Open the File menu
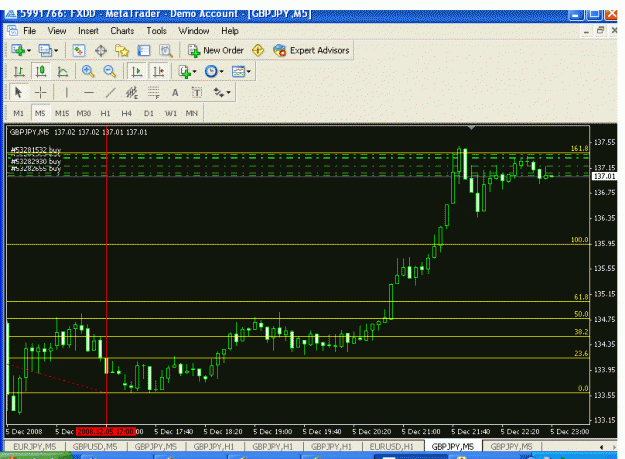The width and height of the screenshot is (625, 459). point(29,31)
